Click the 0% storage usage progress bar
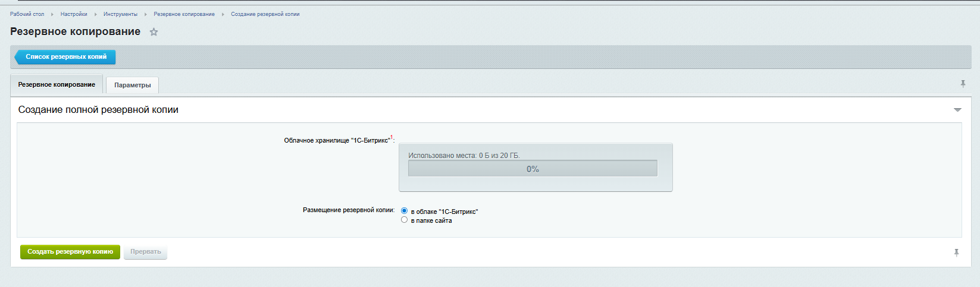The width and height of the screenshot is (980, 287). coord(533,169)
